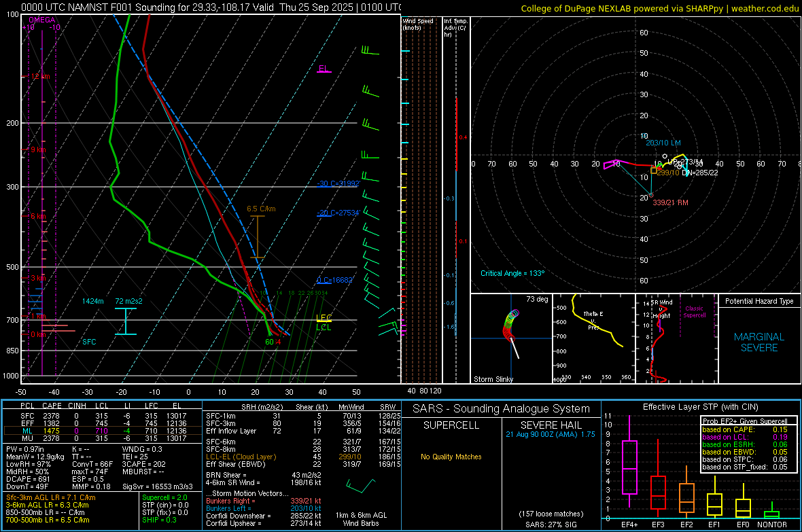Click the '339/21 RM' hodograph label

671,202
